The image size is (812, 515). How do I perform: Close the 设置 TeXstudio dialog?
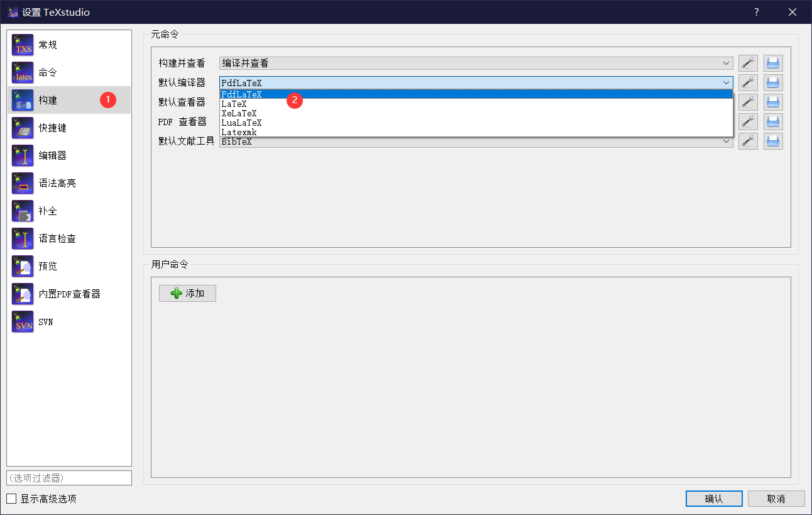[793, 12]
